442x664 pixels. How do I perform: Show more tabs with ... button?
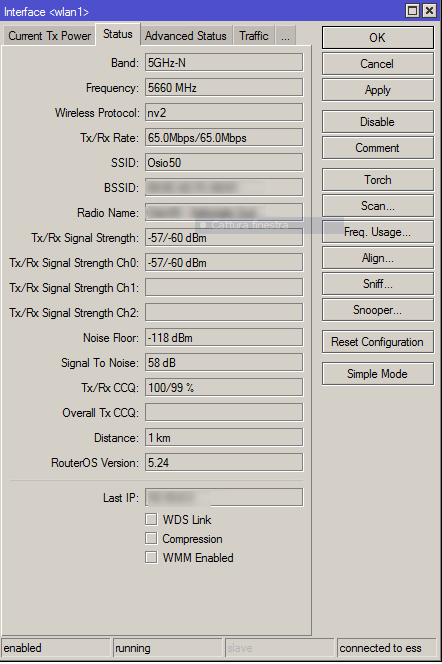285,36
